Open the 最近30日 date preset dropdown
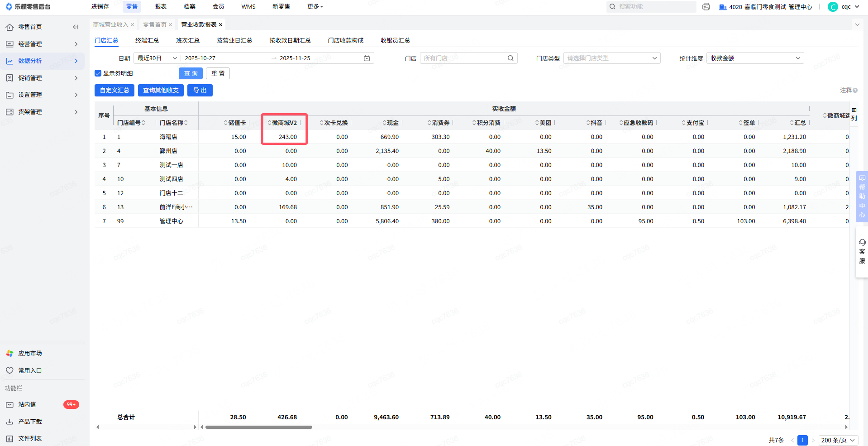The height and width of the screenshot is (446, 868). [157, 58]
